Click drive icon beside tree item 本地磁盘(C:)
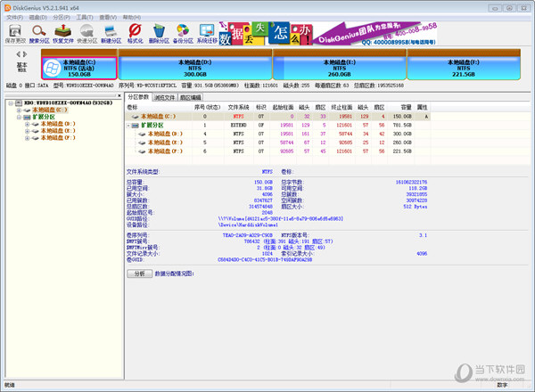The width and height of the screenshot is (535, 392). tap(28, 110)
